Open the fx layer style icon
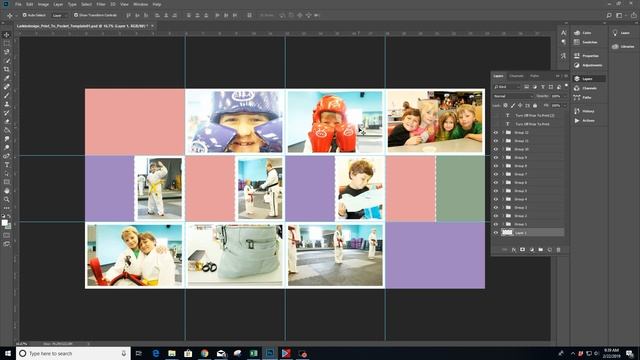 point(513,249)
